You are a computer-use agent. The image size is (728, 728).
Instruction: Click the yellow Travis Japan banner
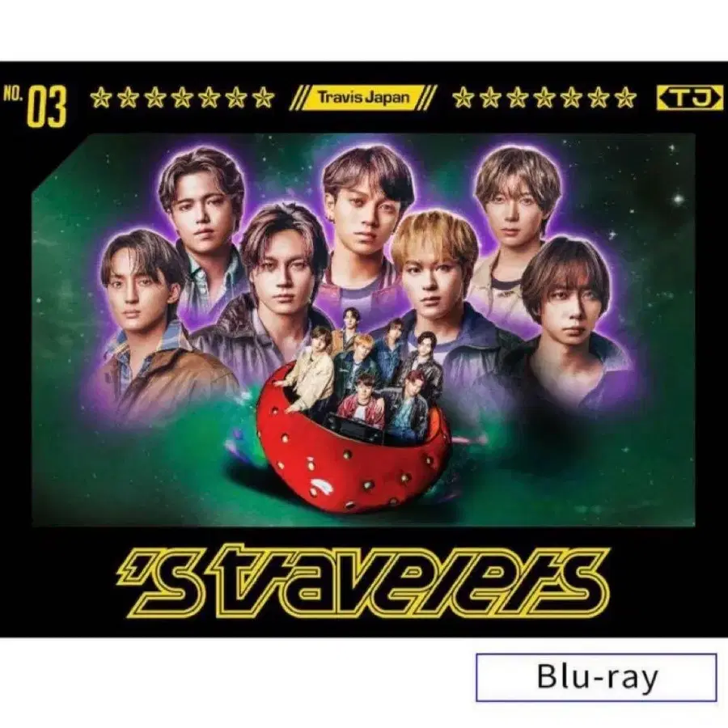coord(363,98)
